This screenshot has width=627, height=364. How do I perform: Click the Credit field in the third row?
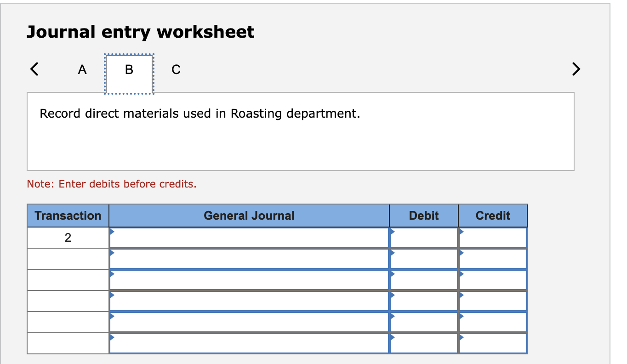(492, 279)
